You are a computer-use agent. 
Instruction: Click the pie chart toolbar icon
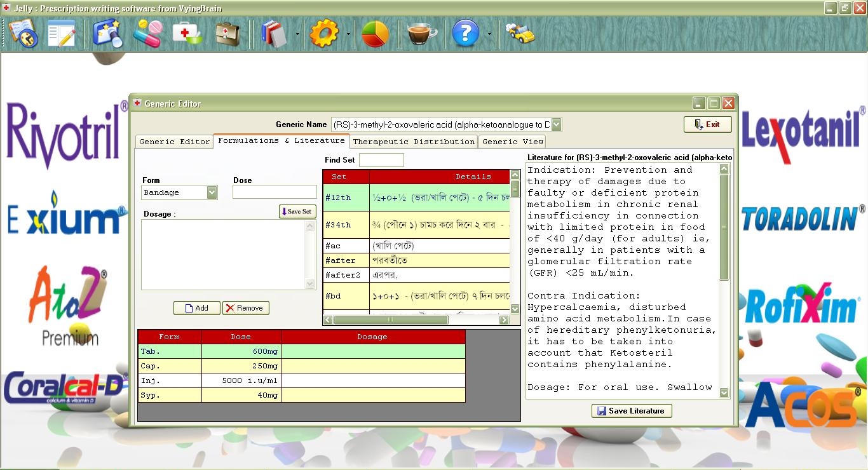coord(375,33)
